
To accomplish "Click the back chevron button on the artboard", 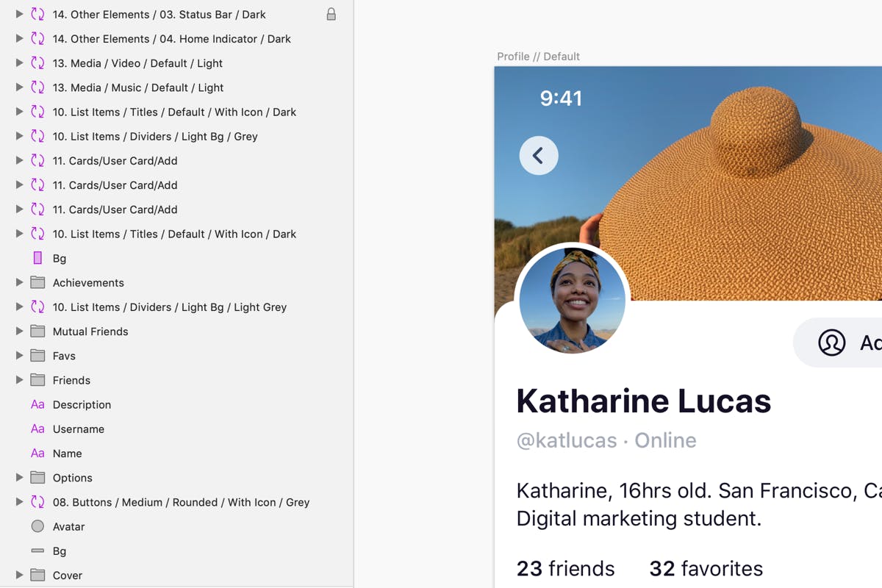I will 539,155.
